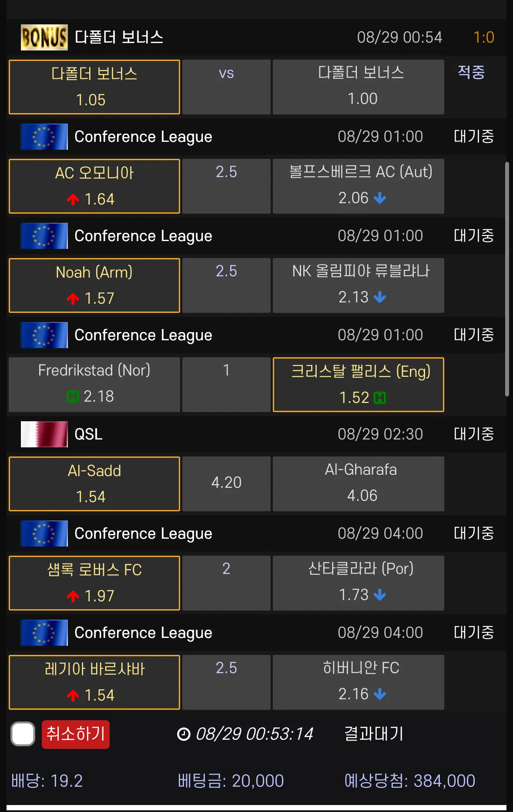The height and width of the screenshot is (812, 513).
Task: Select 크리스탈 팰리스 (Eng) 1.52 selection
Action: (x=358, y=385)
